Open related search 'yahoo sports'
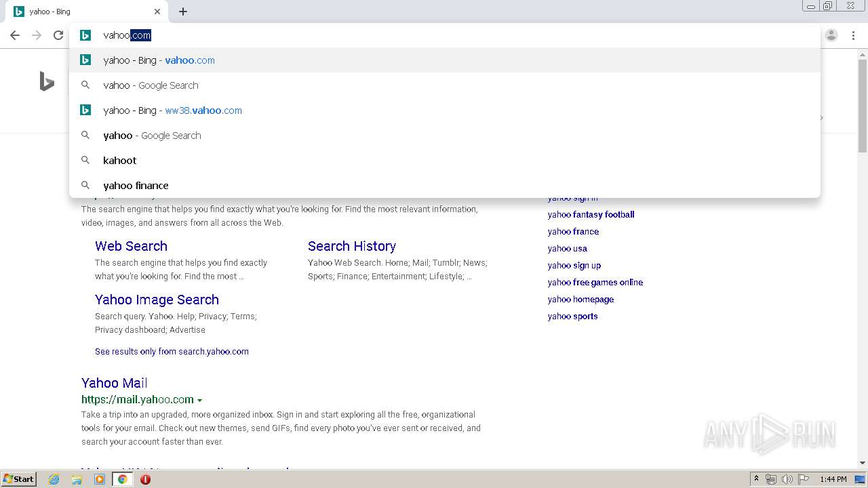Screen dimensions: 868x488 572,316
